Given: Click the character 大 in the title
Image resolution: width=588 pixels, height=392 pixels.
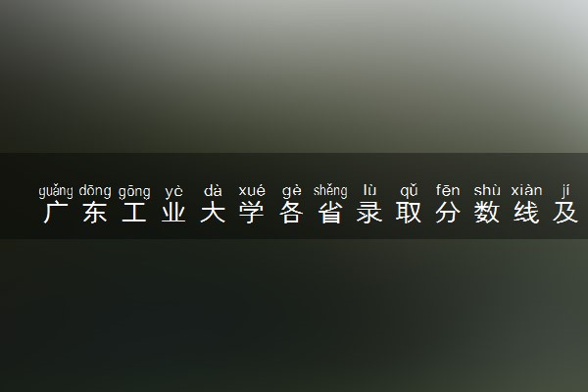Looking at the screenshot, I should point(213,213).
